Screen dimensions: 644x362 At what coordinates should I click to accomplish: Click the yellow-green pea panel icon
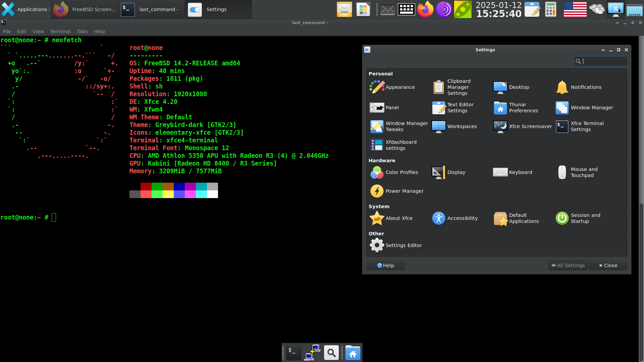click(x=463, y=9)
